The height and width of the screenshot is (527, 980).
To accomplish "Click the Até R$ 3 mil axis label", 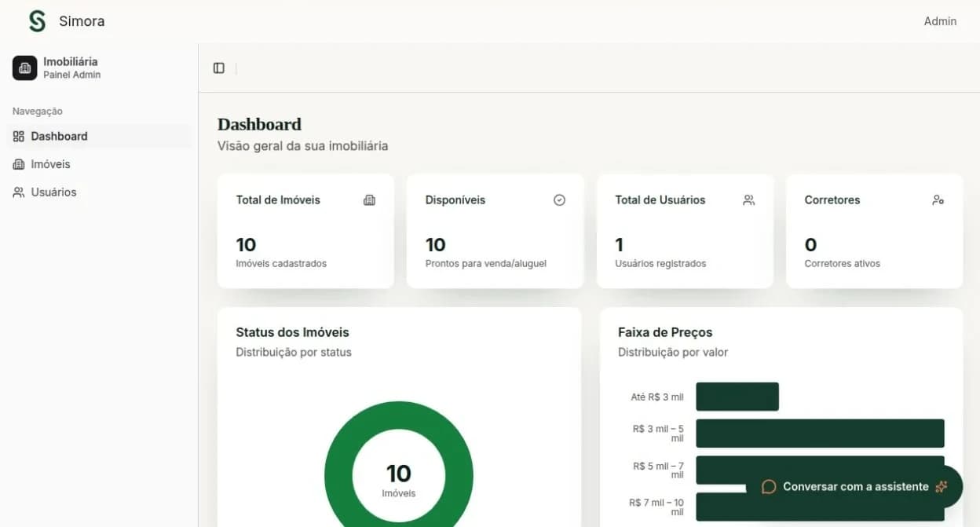I will tap(657, 397).
